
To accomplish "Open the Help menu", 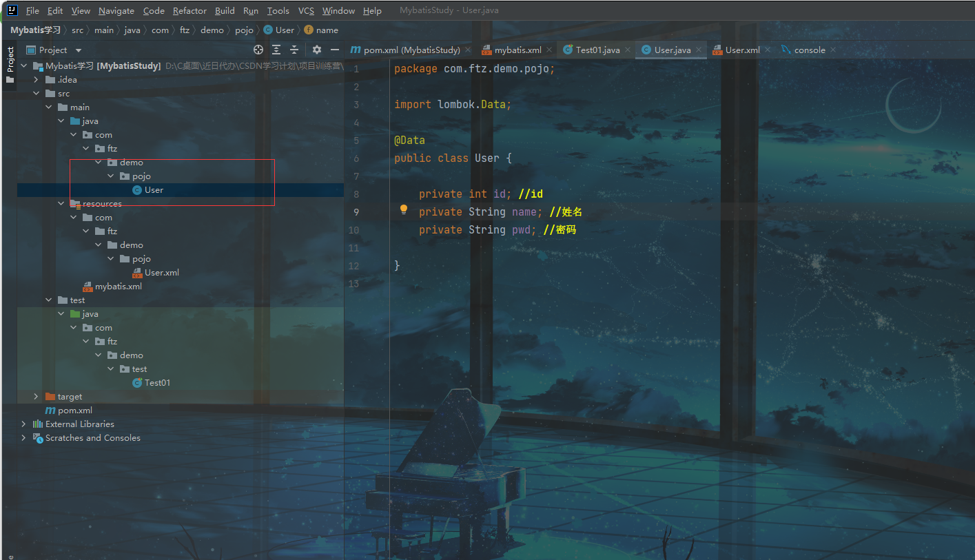I will pos(372,10).
